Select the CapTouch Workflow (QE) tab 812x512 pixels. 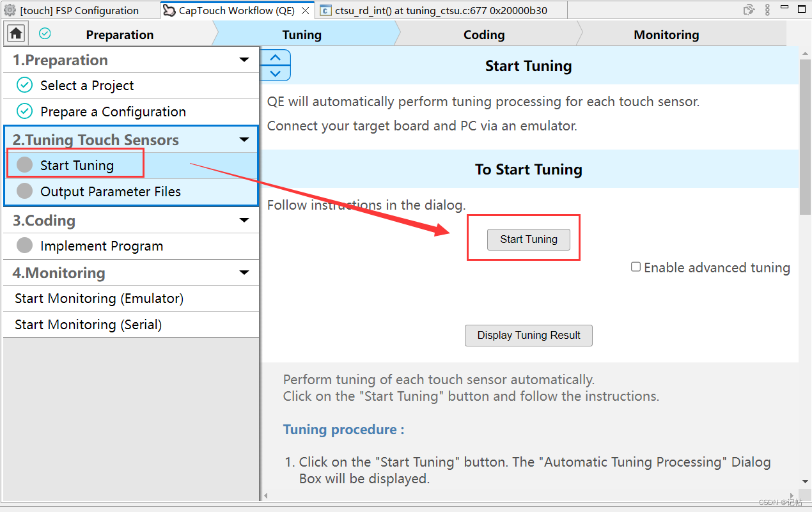click(x=236, y=10)
